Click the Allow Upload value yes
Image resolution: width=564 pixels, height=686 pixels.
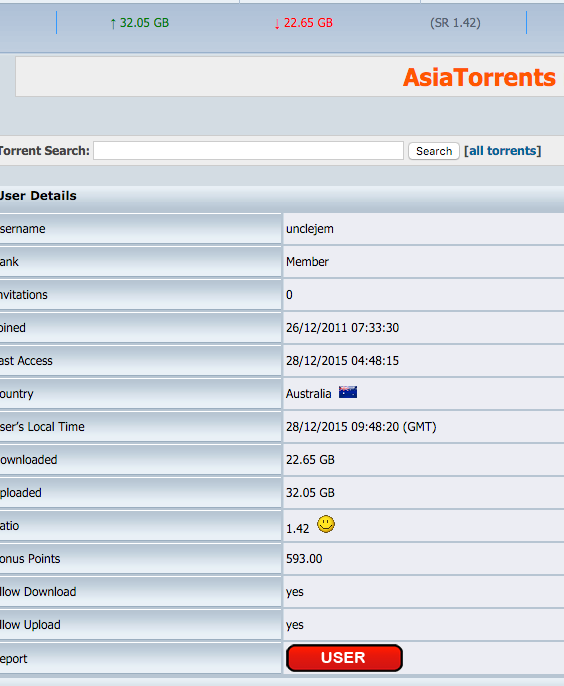click(x=294, y=625)
